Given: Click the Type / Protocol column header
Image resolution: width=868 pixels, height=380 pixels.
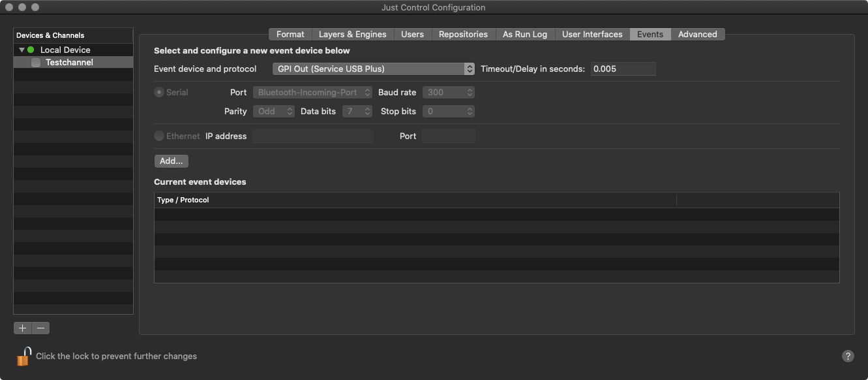Looking at the screenshot, I should (x=415, y=200).
